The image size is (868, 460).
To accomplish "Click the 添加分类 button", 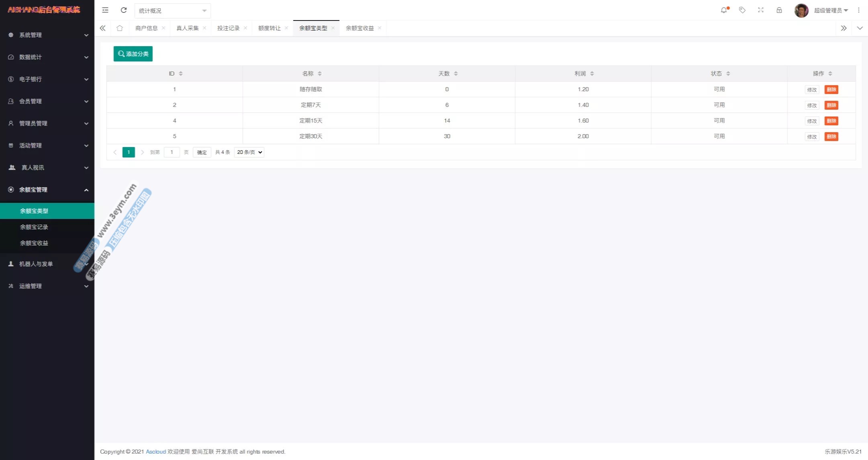I will [x=133, y=54].
